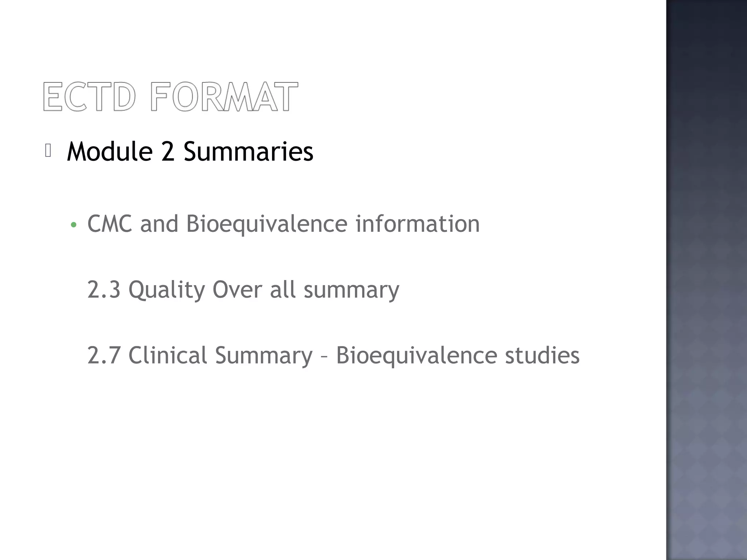Click the word ECTD in the title
This screenshot has width=747, height=560.
click(x=89, y=97)
